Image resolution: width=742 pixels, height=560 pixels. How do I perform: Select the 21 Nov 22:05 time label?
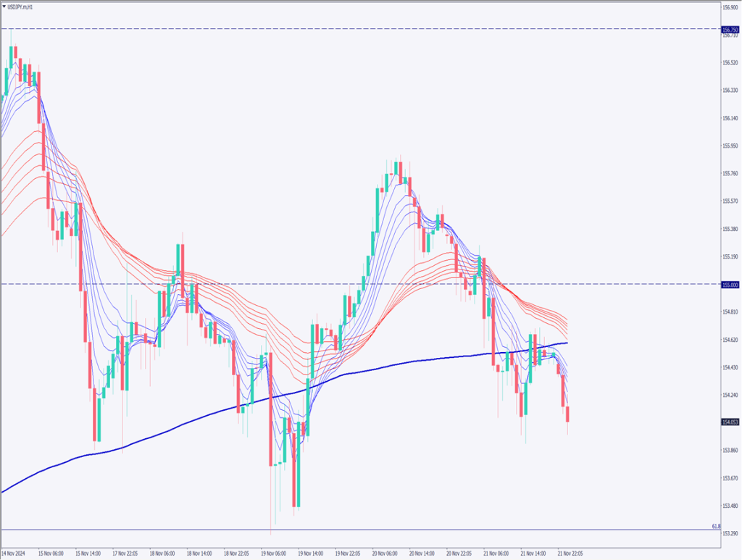(x=570, y=553)
